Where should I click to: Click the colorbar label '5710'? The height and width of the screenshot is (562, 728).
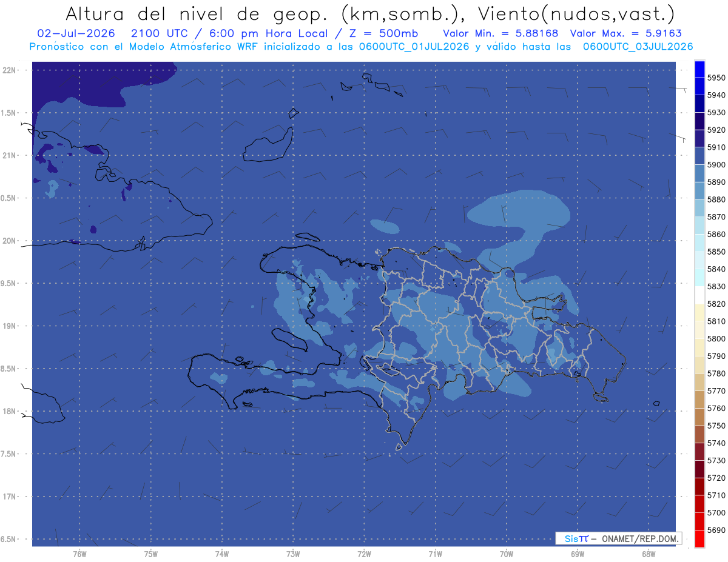[x=716, y=495]
